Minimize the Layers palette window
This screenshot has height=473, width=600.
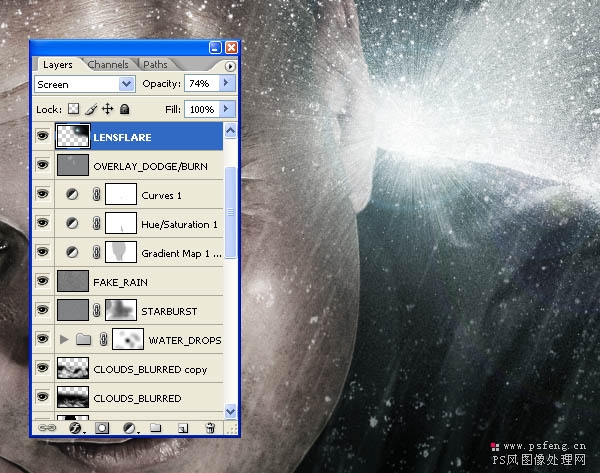(215, 47)
